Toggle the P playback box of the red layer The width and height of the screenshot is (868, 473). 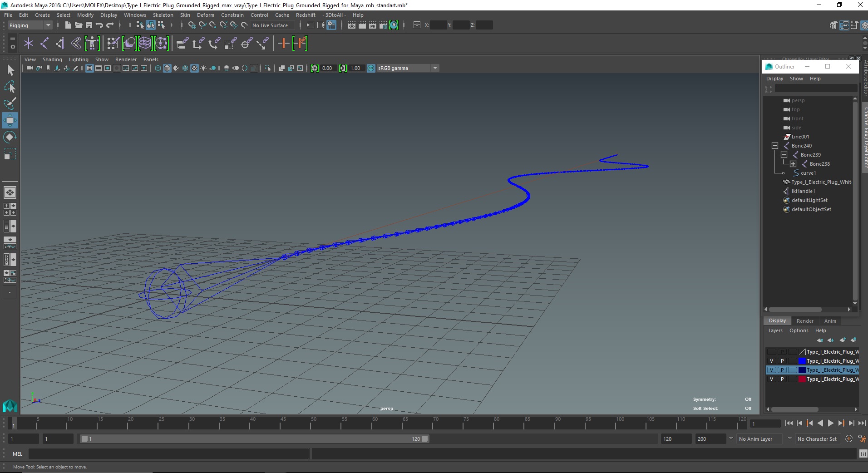(x=782, y=379)
